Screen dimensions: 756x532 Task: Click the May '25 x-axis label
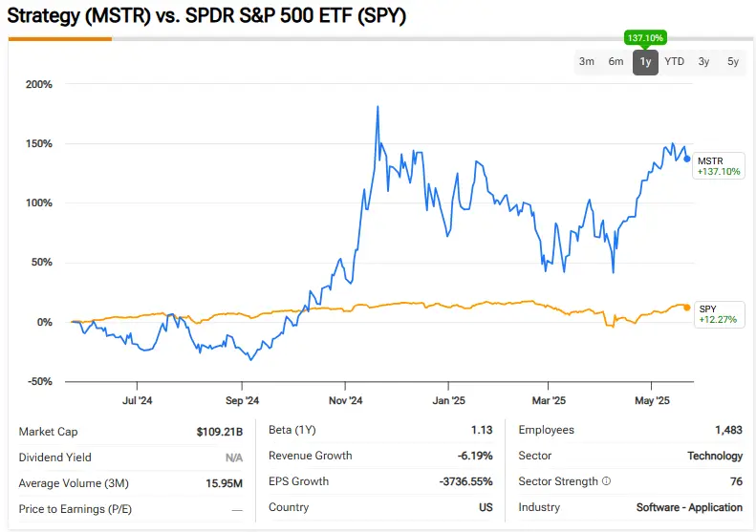pyautogui.click(x=652, y=400)
